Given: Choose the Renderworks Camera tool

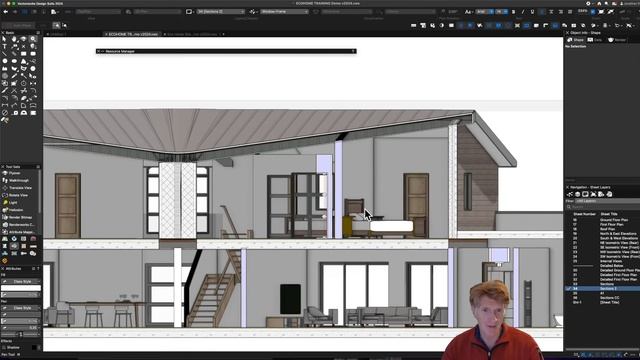Looking at the screenshot, I should click(x=20, y=224).
